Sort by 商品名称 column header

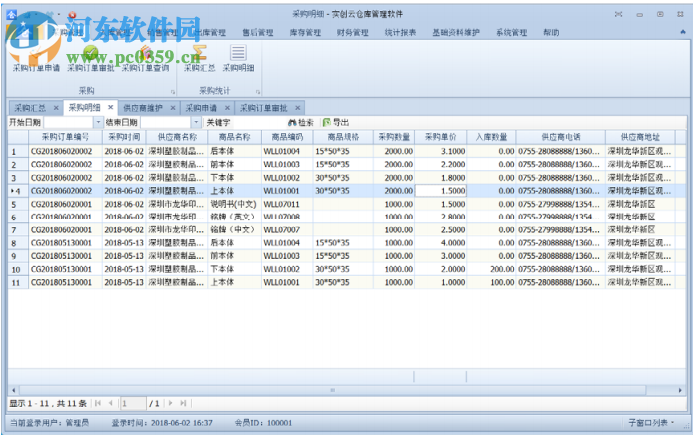pyautogui.click(x=234, y=137)
